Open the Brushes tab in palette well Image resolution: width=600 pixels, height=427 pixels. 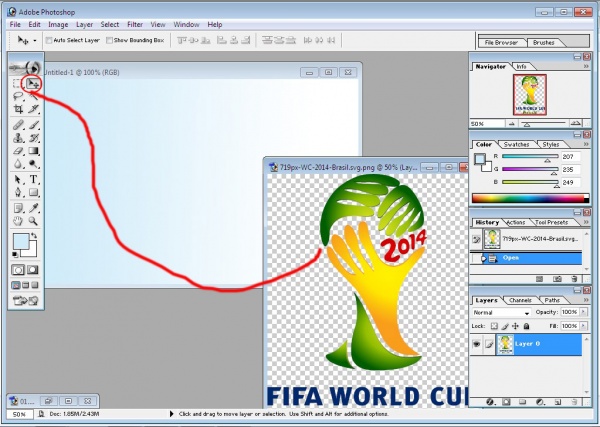coord(543,42)
